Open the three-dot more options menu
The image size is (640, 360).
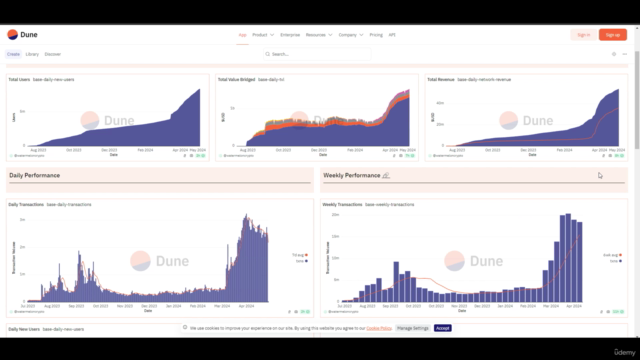[x=624, y=54]
